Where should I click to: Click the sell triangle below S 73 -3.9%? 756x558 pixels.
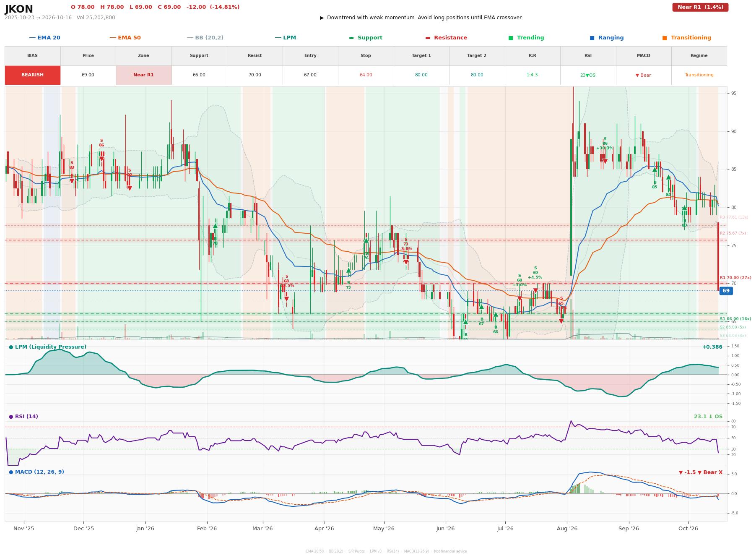click(406, 263)
